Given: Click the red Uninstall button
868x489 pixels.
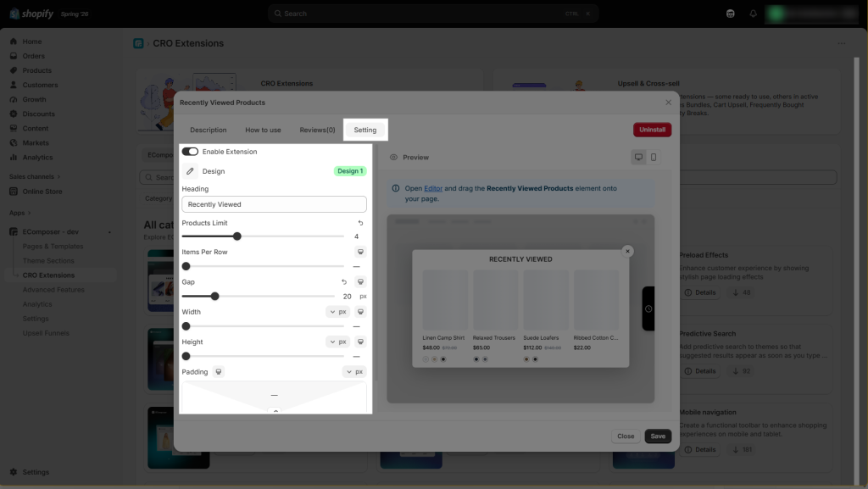Looking at the screenshot, I should click(652, 130).
